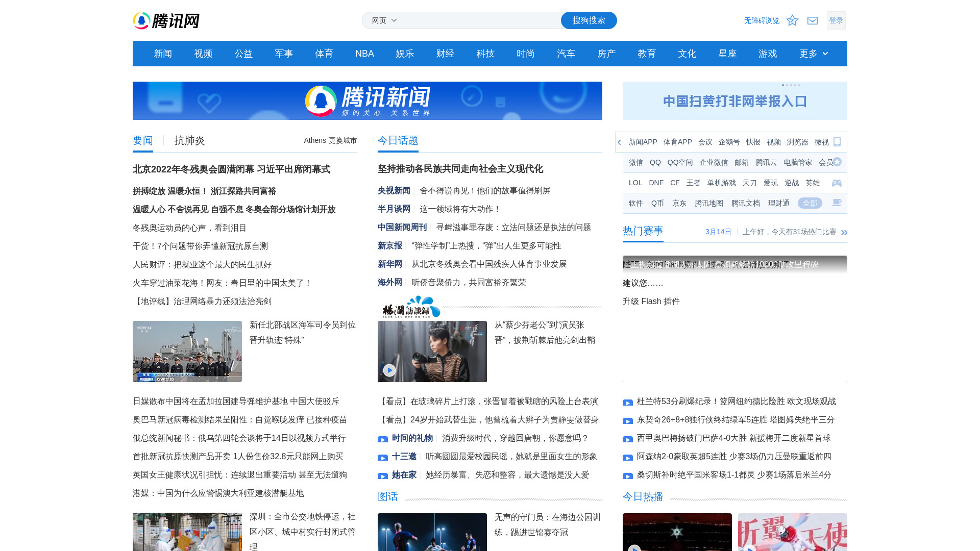Viewport: 980px width, 551px height.
Task: Open the mail envelope icon
Action: click(x=813, y=20)
